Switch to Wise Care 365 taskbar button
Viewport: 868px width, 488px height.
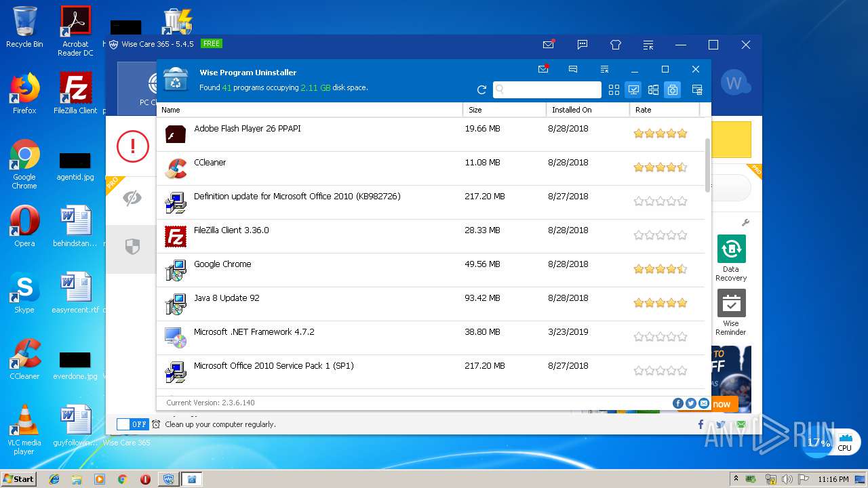pos(168,479)
